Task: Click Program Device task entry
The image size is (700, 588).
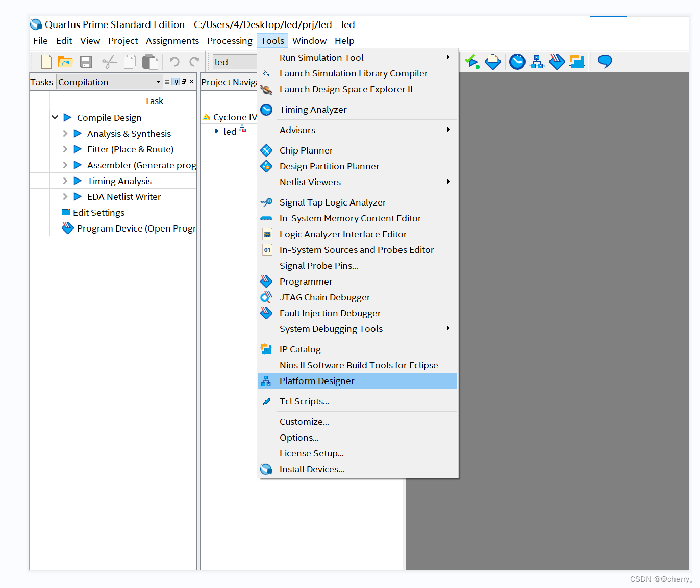Action: [x=136, y=228]
